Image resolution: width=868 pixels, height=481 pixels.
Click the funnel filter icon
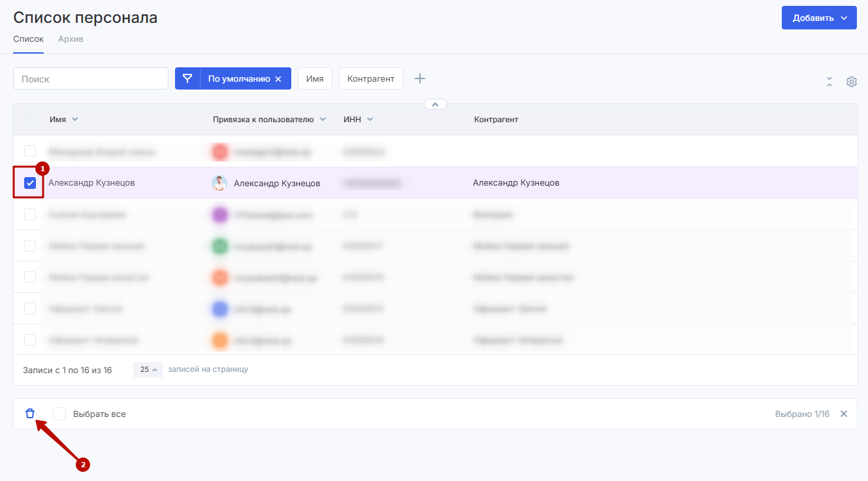pyautogui.click(x=187, y=78)
